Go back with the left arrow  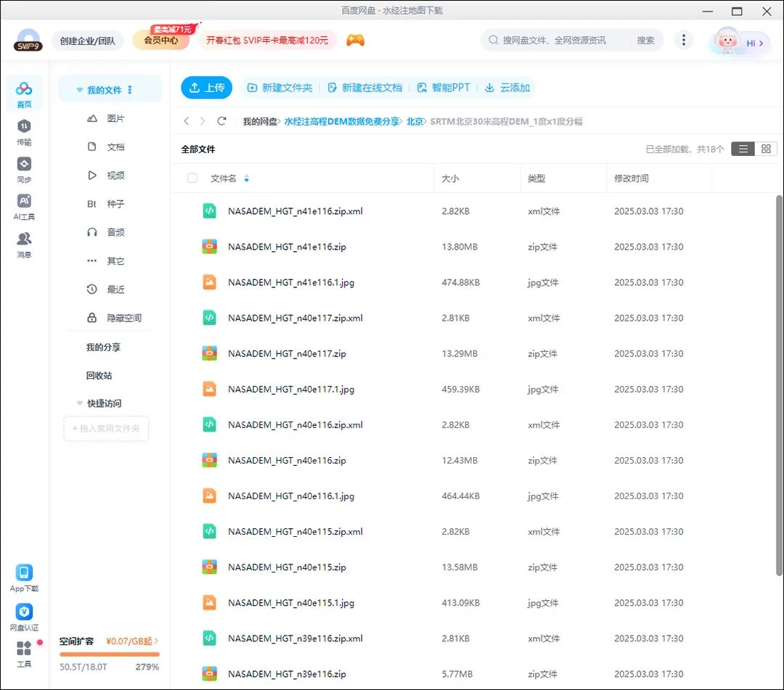point(187,121)
